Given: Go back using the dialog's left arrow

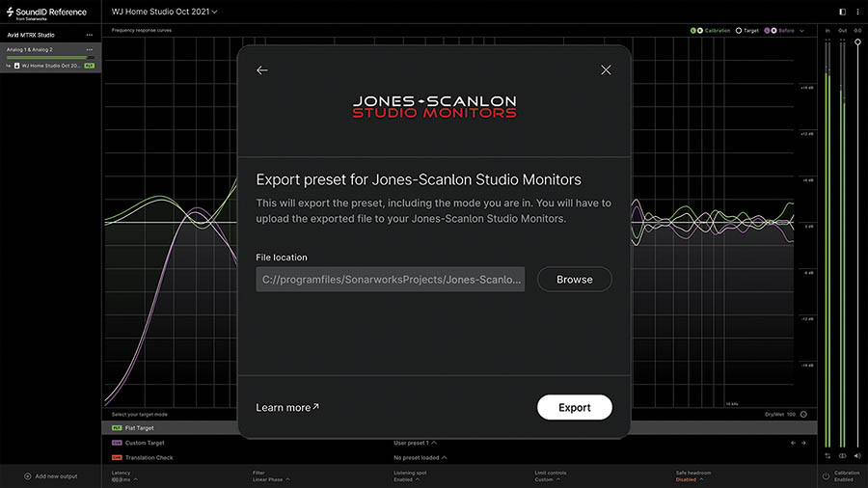Looking at the screenshot, I should (x=262, y=70).
